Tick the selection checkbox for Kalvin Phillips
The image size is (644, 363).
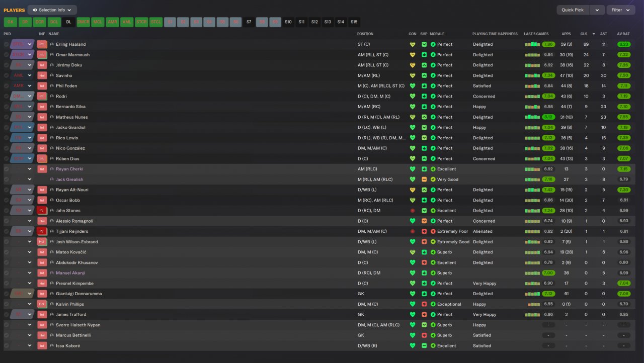[x=6, y=304]
